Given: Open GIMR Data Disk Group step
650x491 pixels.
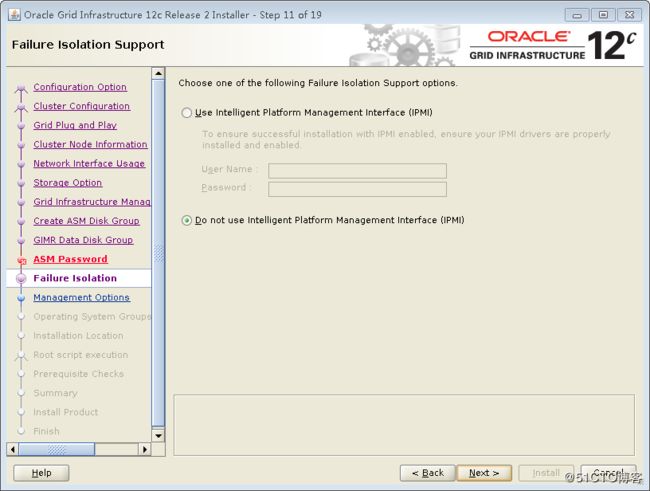Looking at the screenshot, I should [83, 240].
